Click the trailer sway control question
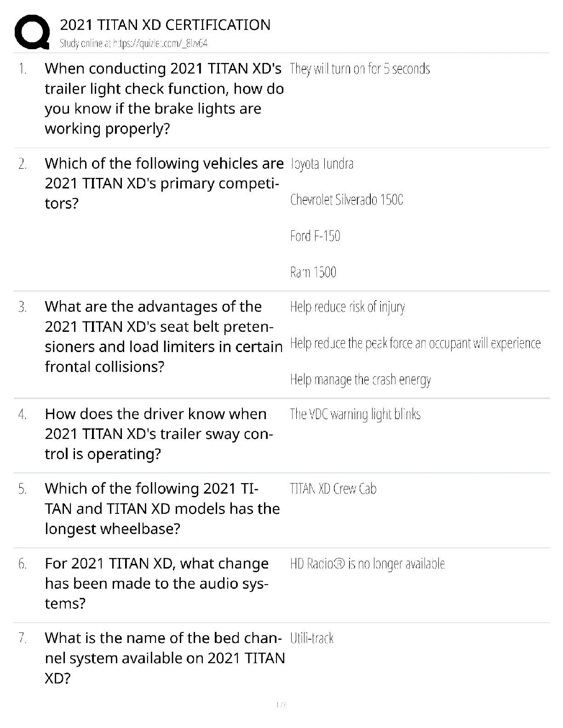Image resolution: width=563 pixels, height=728 pixels. [159, 434]
